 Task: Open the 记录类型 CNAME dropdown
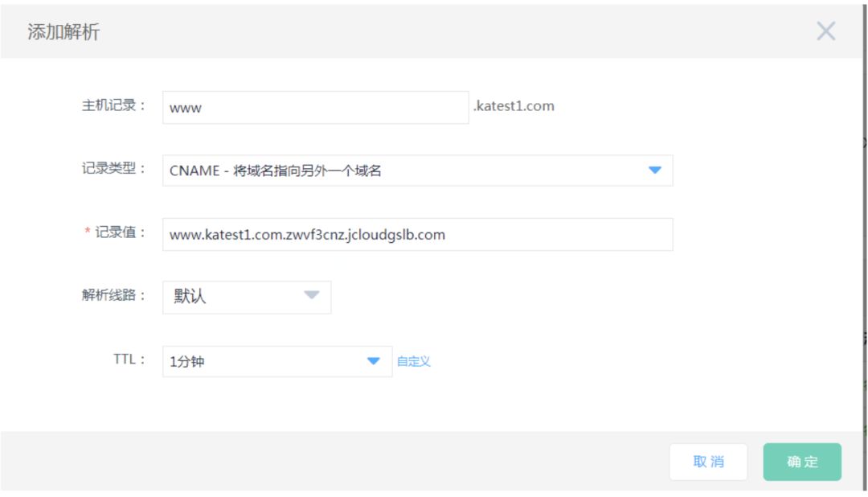(417, 170)
